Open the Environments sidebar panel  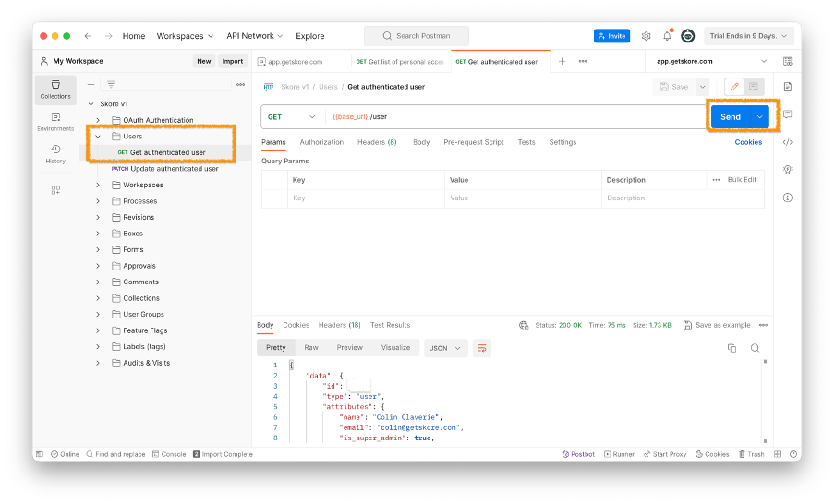(55, 122)
